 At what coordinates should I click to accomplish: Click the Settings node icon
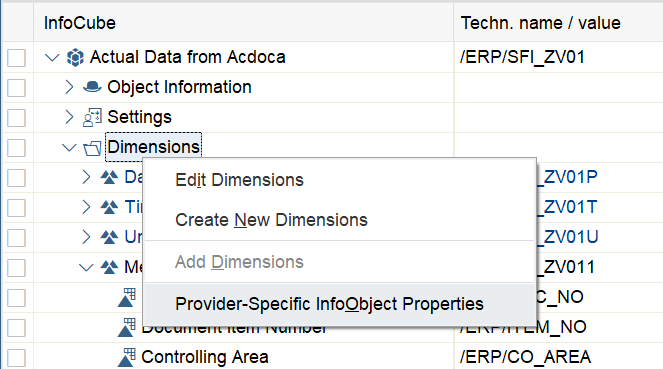pos(92,118)
